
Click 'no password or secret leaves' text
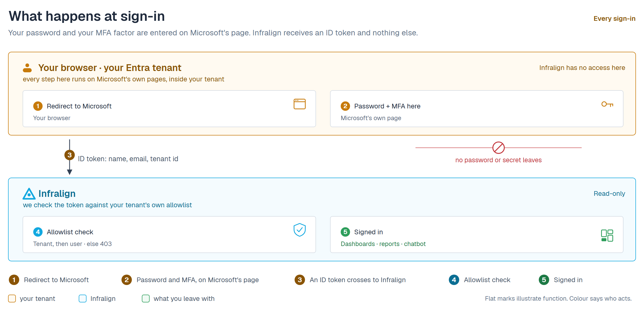click(498, 160)
